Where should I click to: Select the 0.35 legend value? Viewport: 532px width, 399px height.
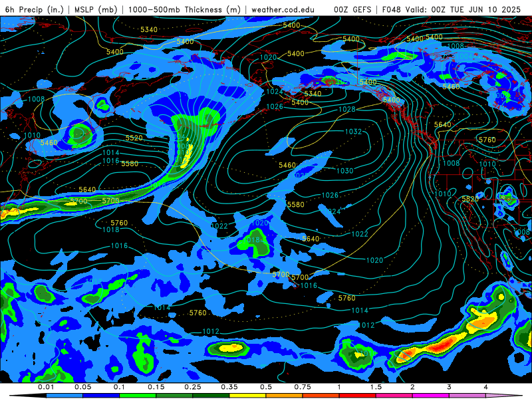point(229,387)
